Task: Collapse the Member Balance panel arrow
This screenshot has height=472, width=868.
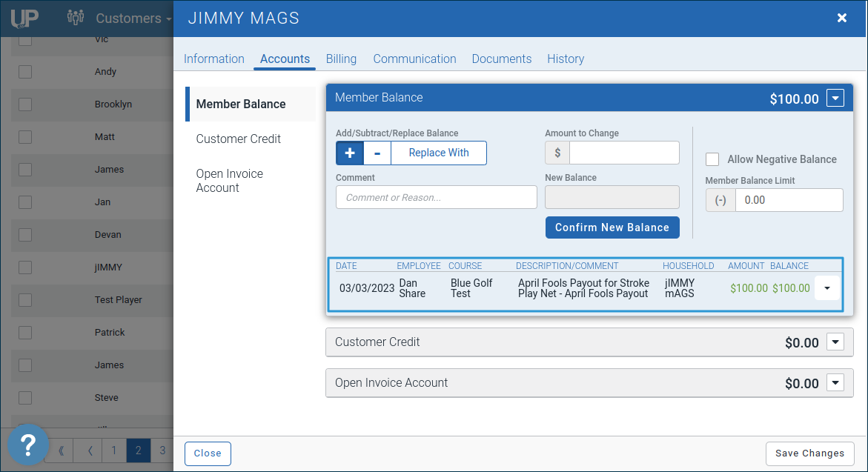Action: point(835,99)
